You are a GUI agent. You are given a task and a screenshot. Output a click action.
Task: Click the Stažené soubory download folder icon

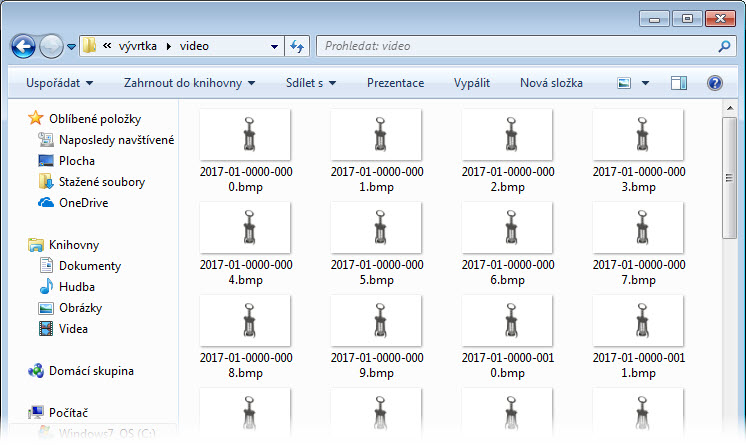pyautogui.click(x=46, y=181)
